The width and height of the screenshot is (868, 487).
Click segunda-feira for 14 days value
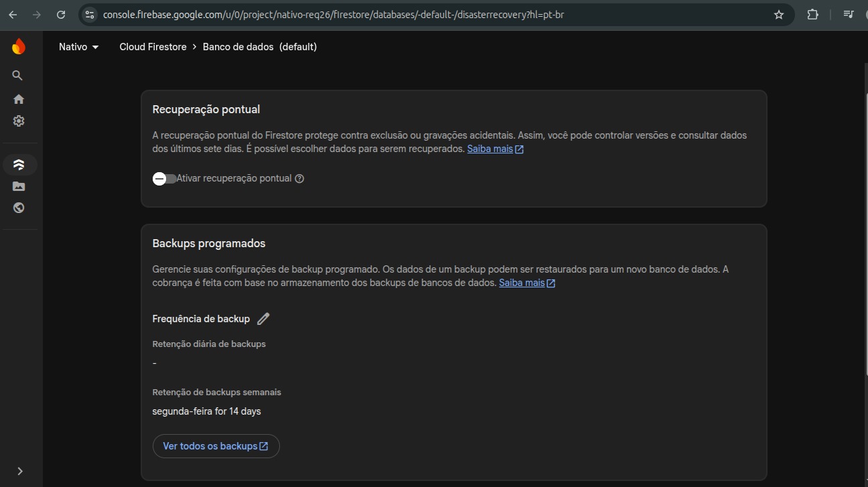pyautogui.click(x=206, y=411)
